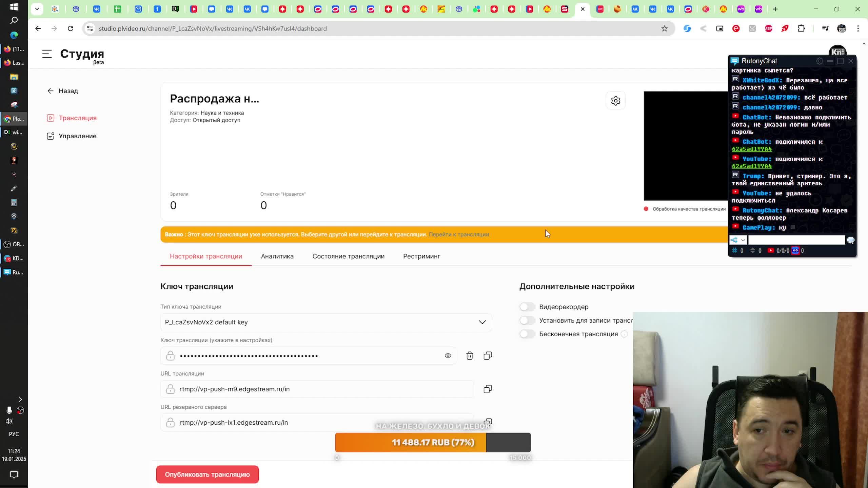
Task: Open the tab search dropdown in Chrome
Action: pos(37,9)
